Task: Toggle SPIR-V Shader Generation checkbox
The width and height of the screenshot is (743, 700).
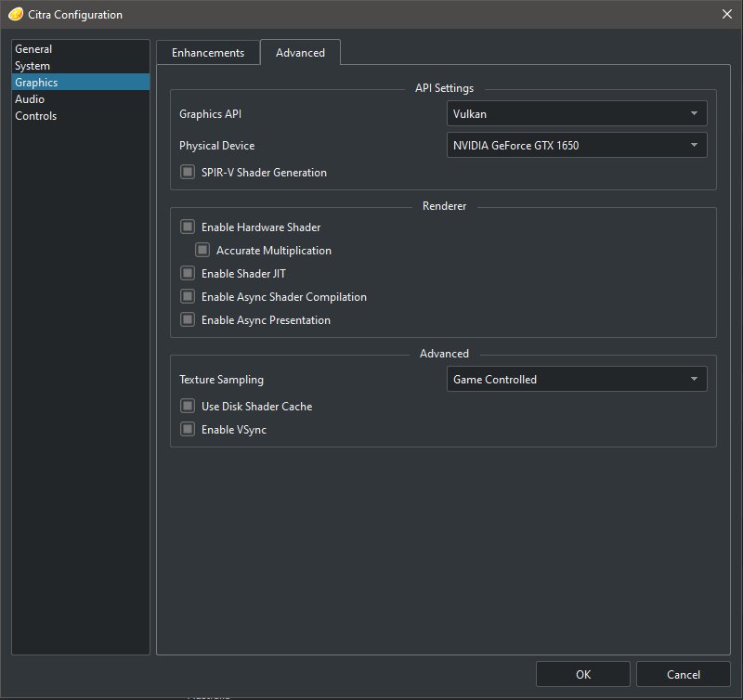Action: point(188,172)
